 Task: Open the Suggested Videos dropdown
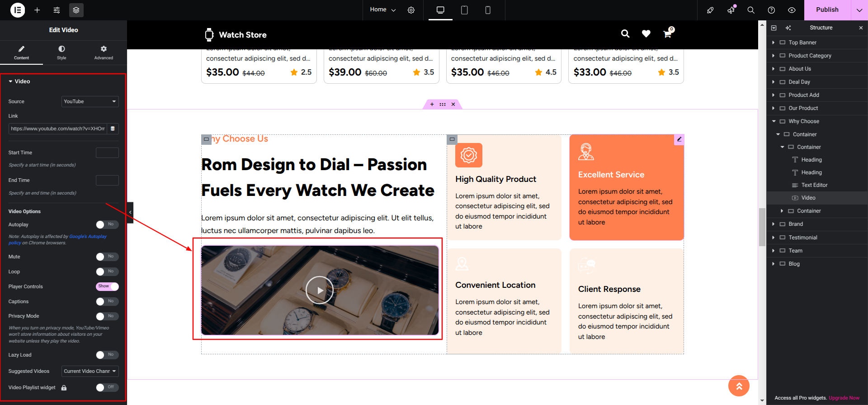pos(90,371)
